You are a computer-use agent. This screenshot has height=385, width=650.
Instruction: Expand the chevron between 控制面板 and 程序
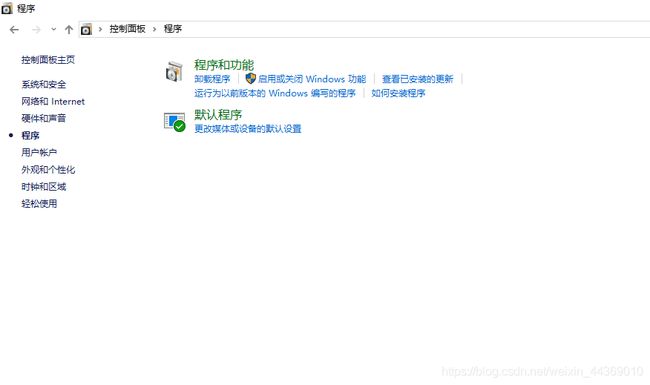coord(154,29)
